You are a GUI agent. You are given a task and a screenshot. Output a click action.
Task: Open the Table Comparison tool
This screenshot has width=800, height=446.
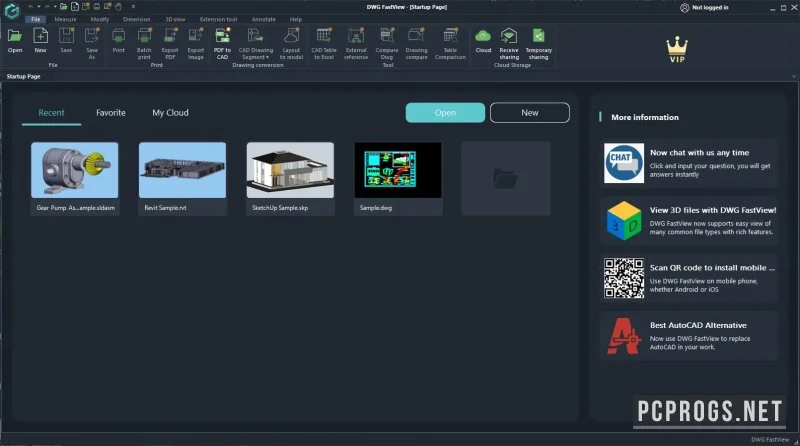pos(450,43)
